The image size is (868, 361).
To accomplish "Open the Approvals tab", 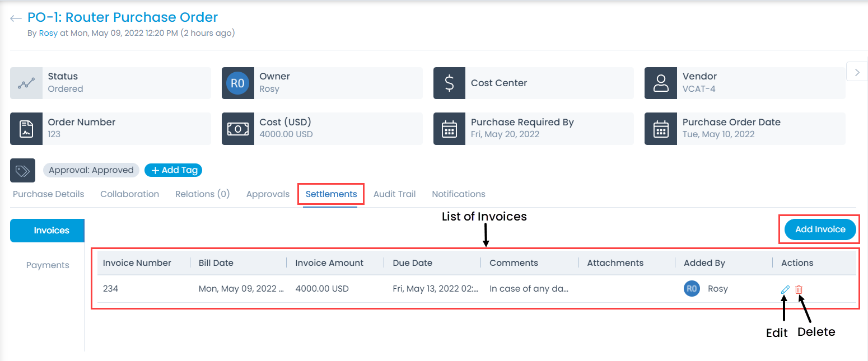I will coord(268,194).
